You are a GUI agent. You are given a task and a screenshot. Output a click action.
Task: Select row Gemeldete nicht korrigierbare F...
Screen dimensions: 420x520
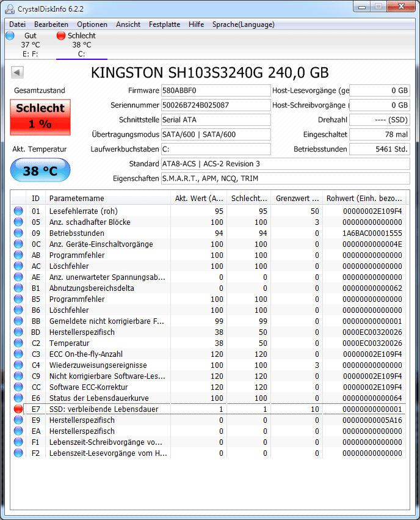(208, 321)
